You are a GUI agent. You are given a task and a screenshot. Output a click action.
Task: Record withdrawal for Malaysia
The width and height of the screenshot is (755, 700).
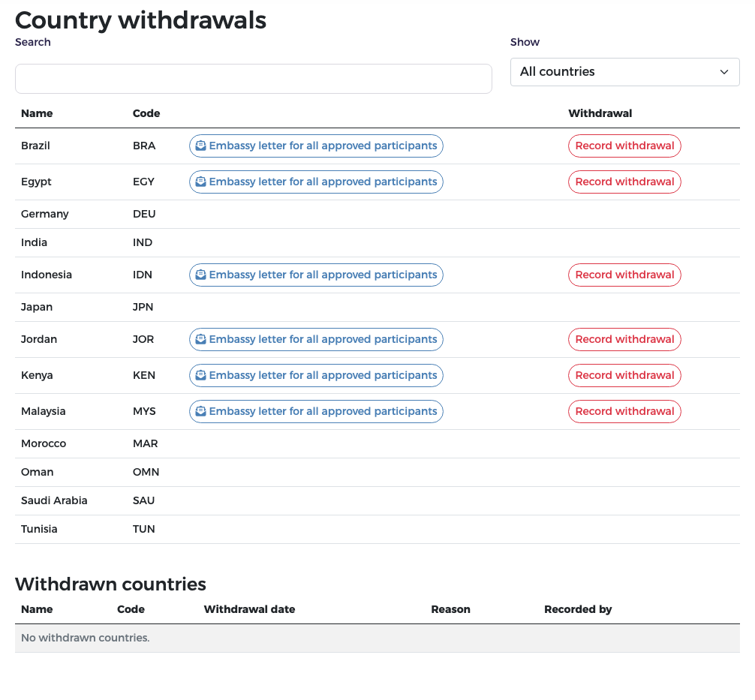pyautogui.click(x=624, y=412)
